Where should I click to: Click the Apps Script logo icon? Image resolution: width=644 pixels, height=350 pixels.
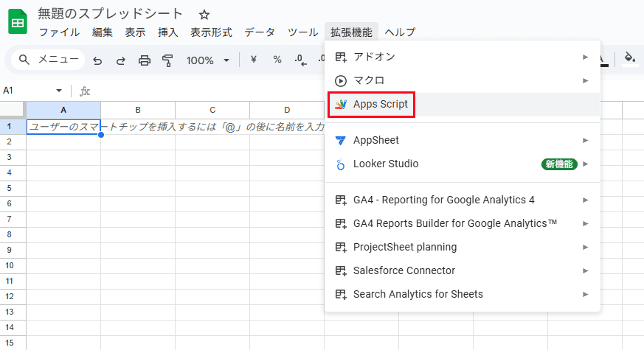click(341, 104)
